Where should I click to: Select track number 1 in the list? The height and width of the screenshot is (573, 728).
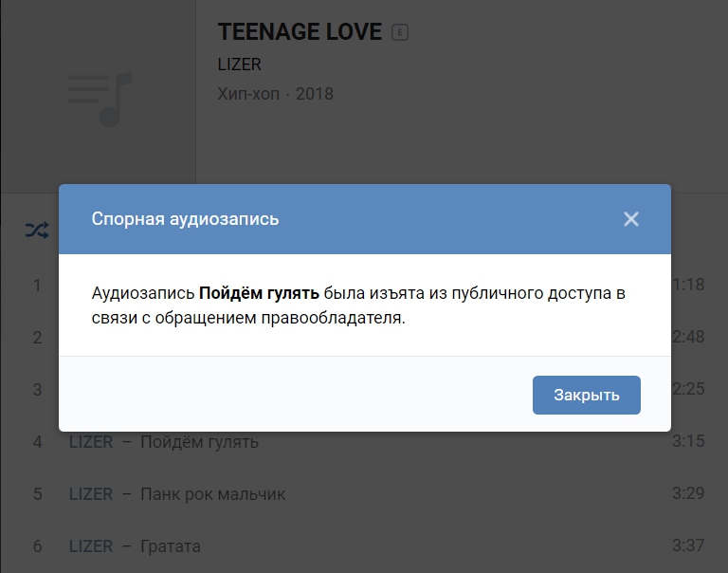38,286
